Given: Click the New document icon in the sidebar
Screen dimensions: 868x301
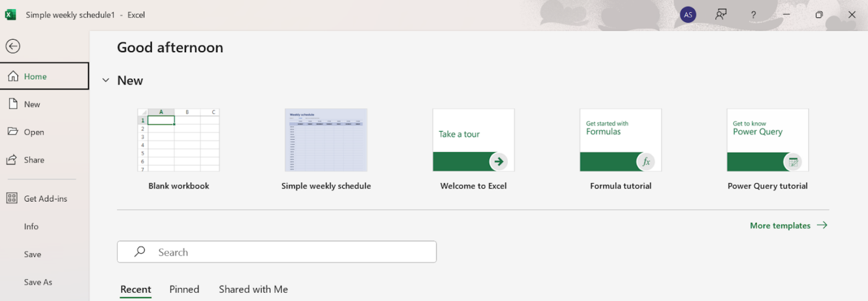Looking at the screenshot, I should pyautogui.click(x=12, y=104).
